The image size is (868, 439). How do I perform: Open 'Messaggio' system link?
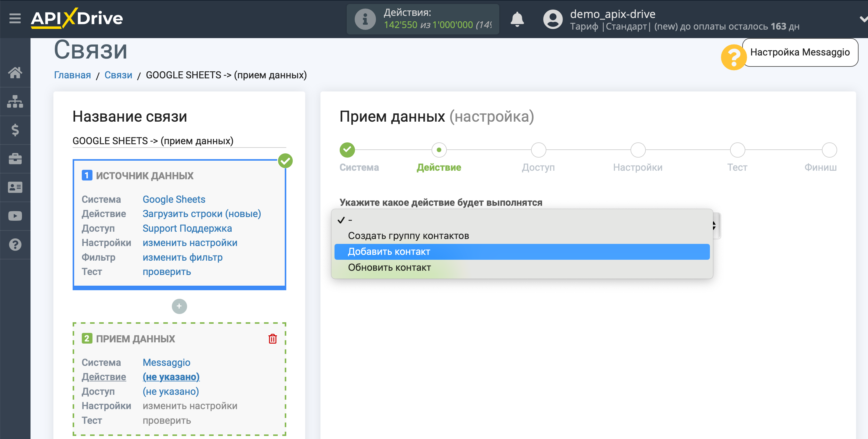pyautogui.click(x=166, y=362)
